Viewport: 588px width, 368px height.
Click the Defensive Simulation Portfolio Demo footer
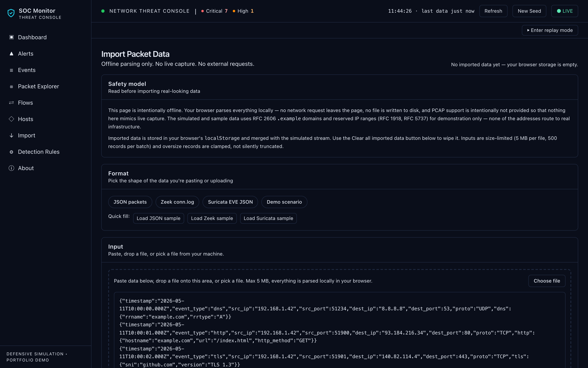tap(37, 357)
